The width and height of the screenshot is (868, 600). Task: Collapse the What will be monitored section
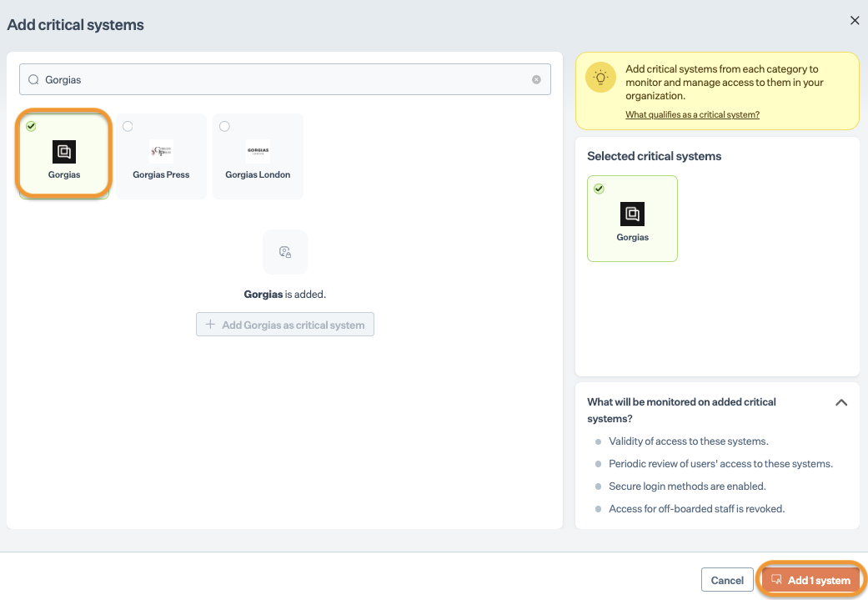click(840, 403)
